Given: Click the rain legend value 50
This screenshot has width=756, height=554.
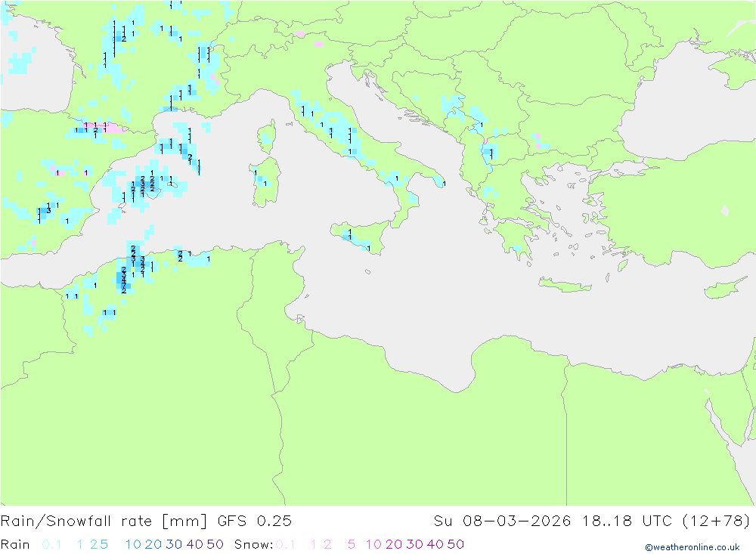Looking at the screenshot, I should tap(215, 544).
